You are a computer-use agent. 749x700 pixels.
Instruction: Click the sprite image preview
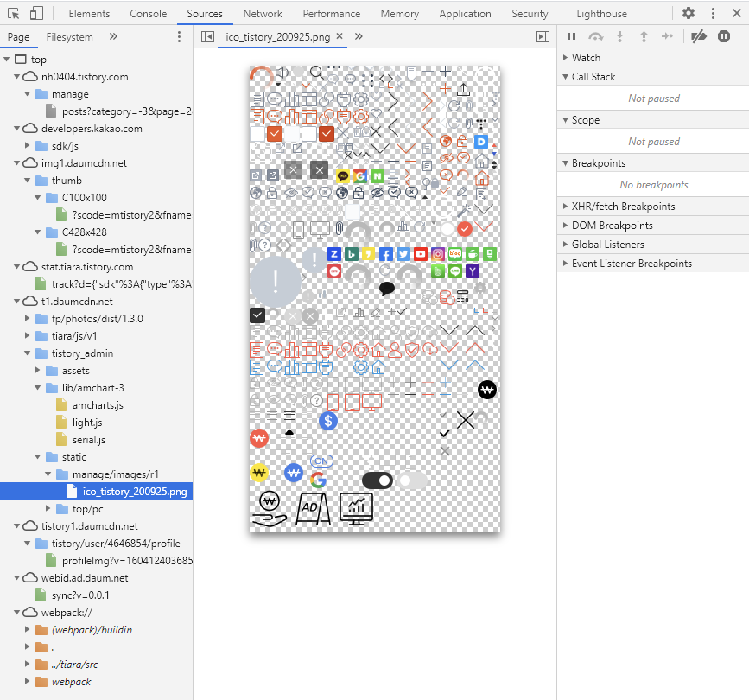coord(375,299)
